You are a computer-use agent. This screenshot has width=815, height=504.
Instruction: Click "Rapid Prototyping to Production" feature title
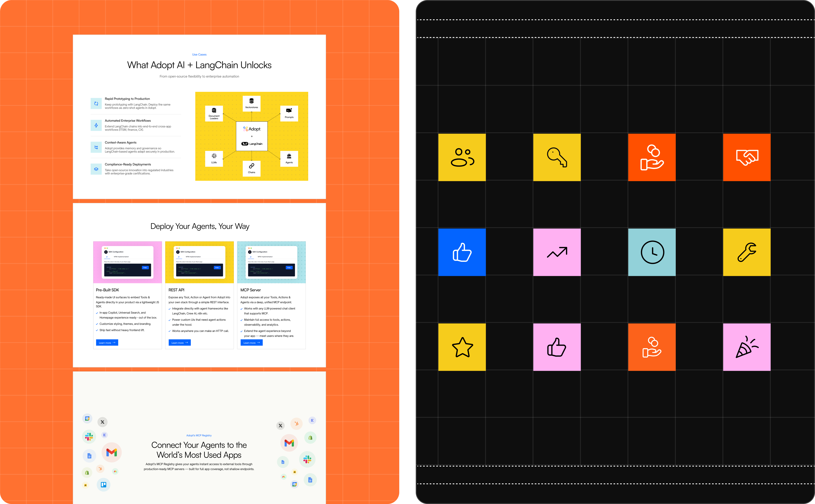[x=127, y=99]
